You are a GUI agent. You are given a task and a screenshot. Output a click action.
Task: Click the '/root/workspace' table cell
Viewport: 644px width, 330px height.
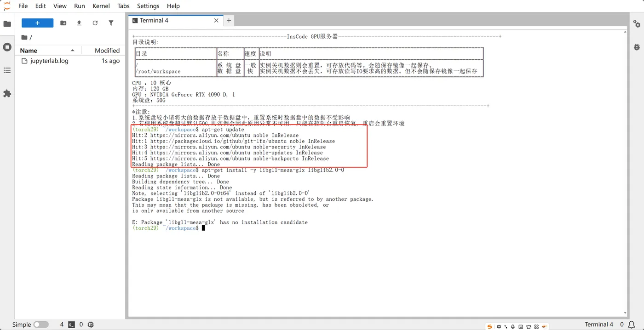[x=158, y=71]
